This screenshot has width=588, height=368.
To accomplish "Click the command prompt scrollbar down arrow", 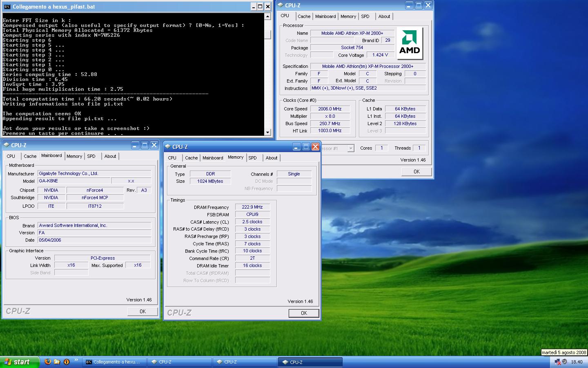I will [x=268, y=132].
